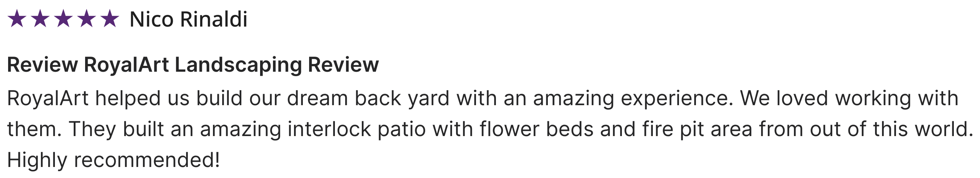Click the words "flower beds" in review
Viewport: 980px width, 178px height.
[x=536, y=129]
